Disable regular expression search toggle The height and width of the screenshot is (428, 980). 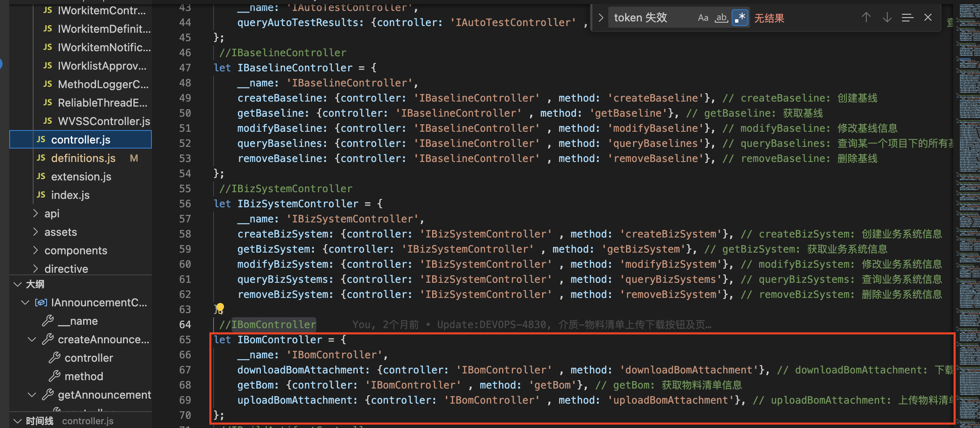[x=740, y=18]
